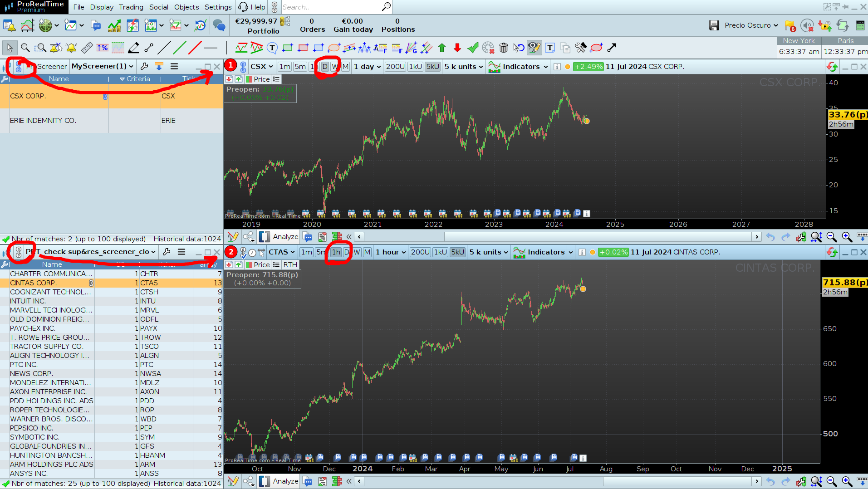868x489 pixels.
Task: Click share icon below CTAS chart
Action: click(249, 481)
